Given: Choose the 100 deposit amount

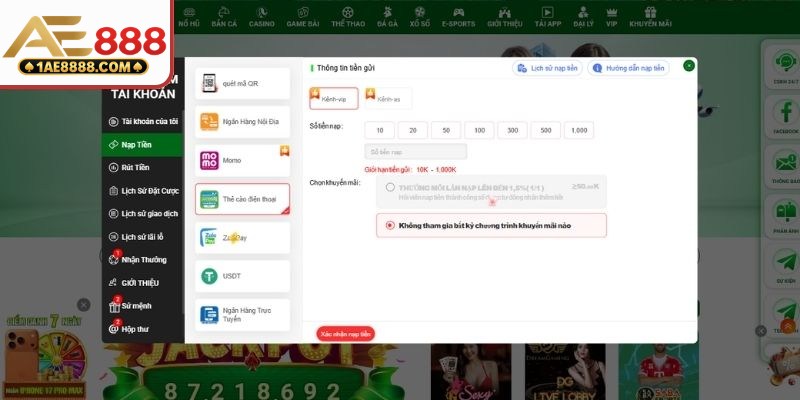Looking at the screenshot, I should [x=479, y=130].
